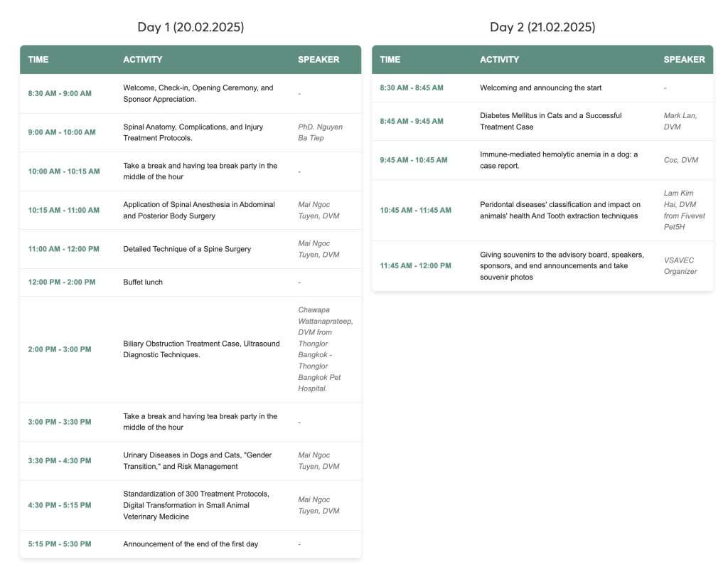Click Urinary Diseases in Dogs and Cats activity
This screenshot has height=572, width=728.
[x=198, y=461]
